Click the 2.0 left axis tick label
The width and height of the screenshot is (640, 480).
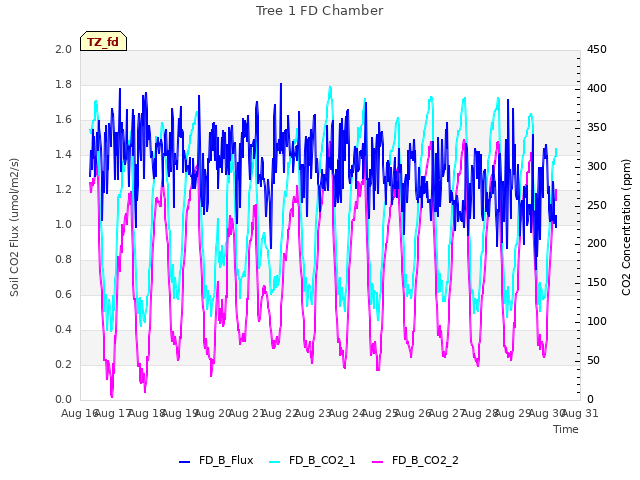click(63, 50)
